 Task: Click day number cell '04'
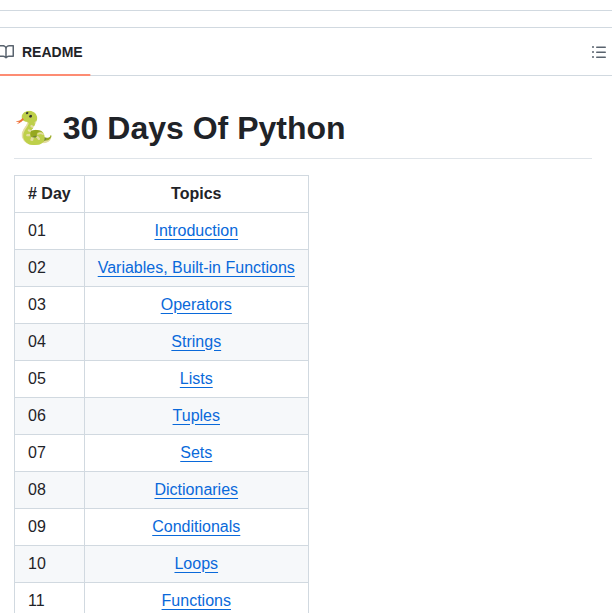(49, 342)
